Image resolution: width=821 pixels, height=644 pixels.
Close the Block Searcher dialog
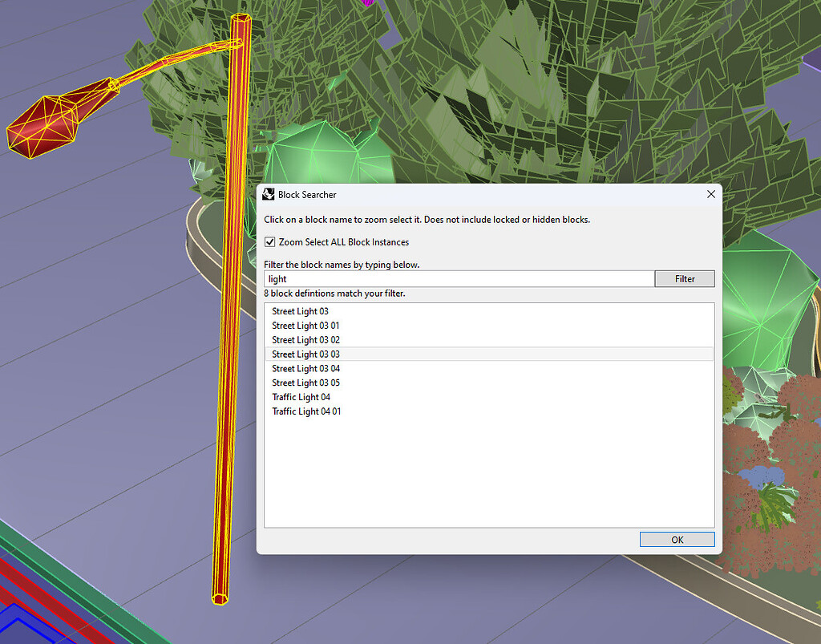[710, 194]
